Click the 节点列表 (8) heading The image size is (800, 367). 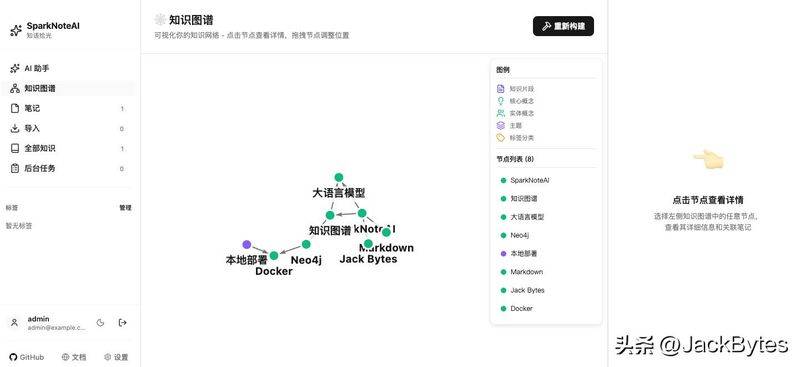tap(515, 159)
